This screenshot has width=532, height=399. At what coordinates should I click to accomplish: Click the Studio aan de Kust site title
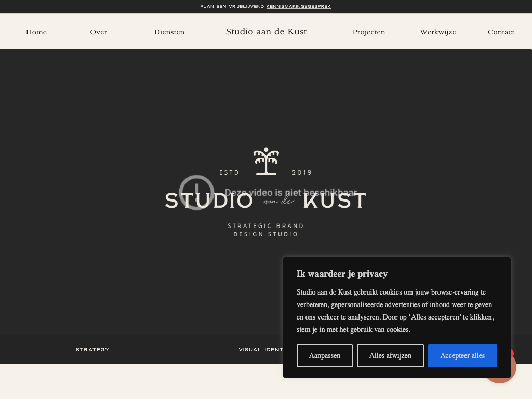click(x=266, y=32)
